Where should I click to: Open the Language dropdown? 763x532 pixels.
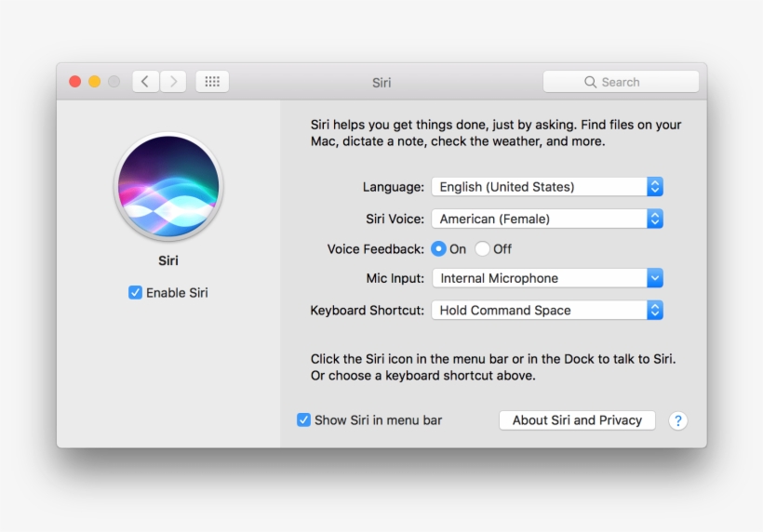(547, 187)
